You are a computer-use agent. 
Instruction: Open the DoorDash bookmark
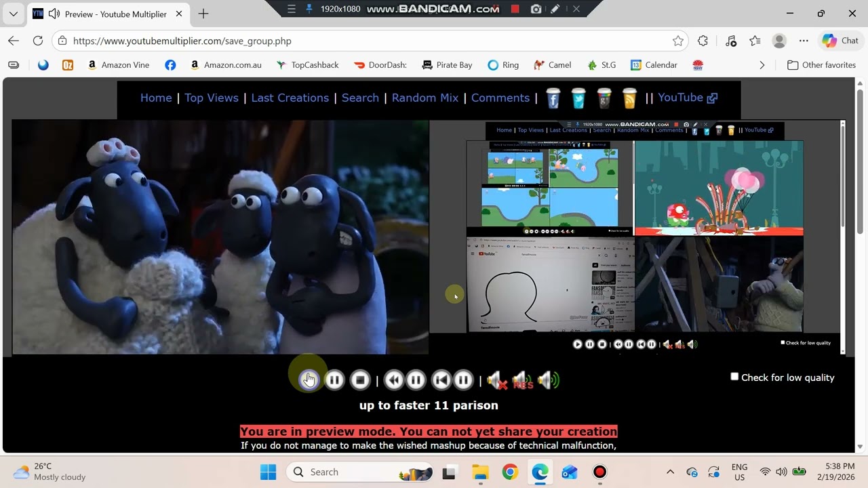[380, 65]
